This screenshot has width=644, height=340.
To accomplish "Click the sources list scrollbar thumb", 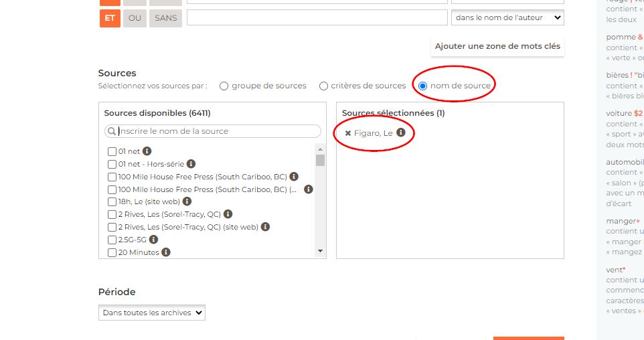I will tap(321, 160).
